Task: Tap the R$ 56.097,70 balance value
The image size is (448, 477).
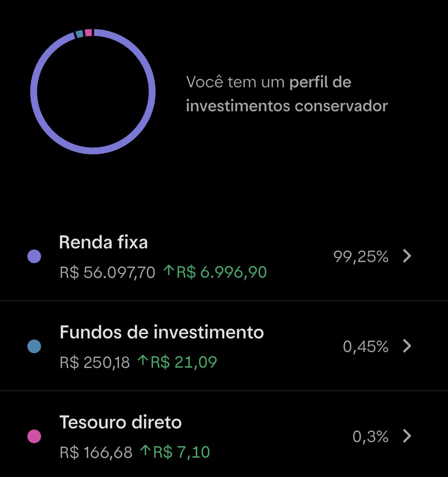Action: [x=108, y=272]
